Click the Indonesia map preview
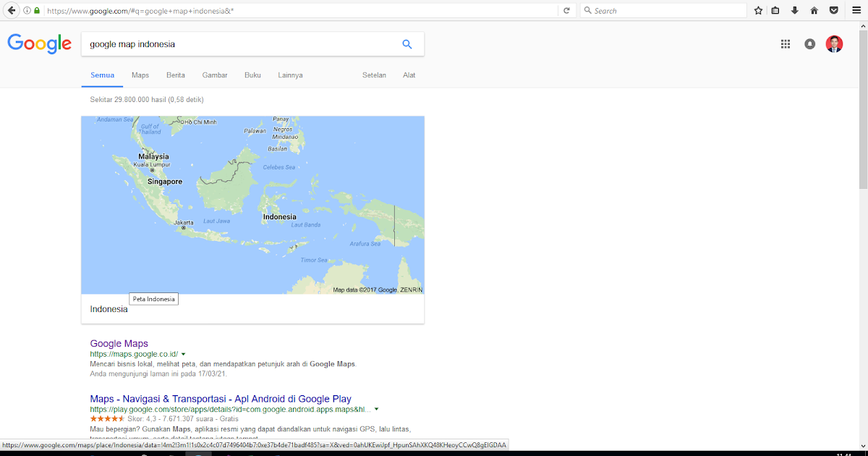 pos(252,205)
